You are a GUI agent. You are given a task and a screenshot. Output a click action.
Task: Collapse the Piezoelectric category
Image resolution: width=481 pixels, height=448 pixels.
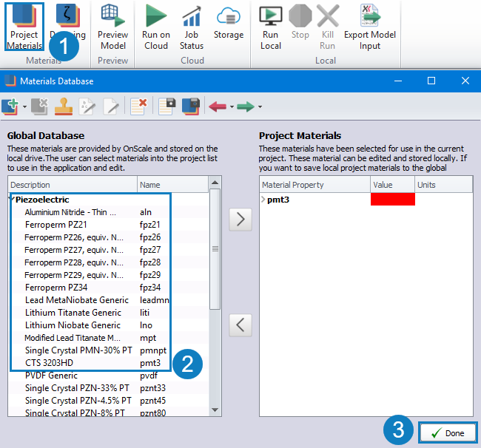point(12,200)
